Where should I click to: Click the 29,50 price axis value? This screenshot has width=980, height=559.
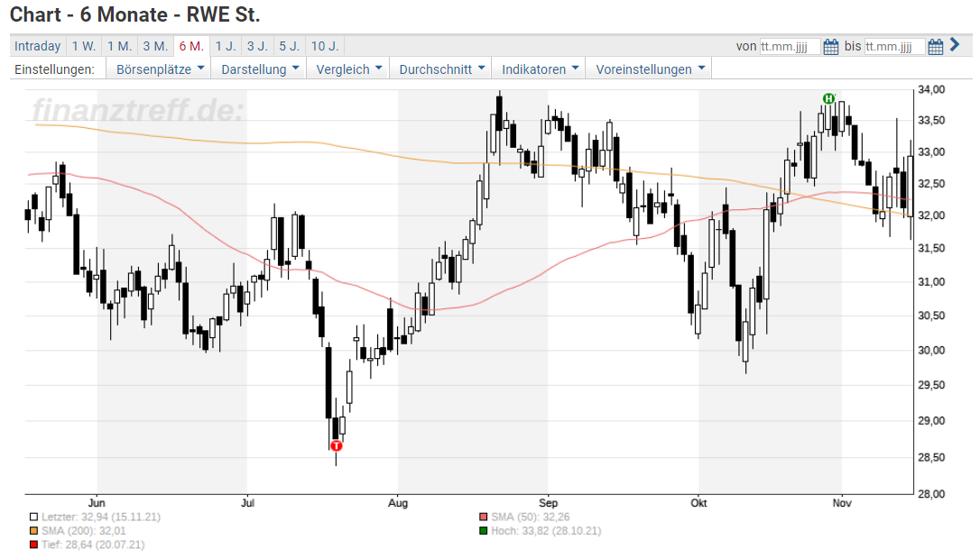(931, 385)
